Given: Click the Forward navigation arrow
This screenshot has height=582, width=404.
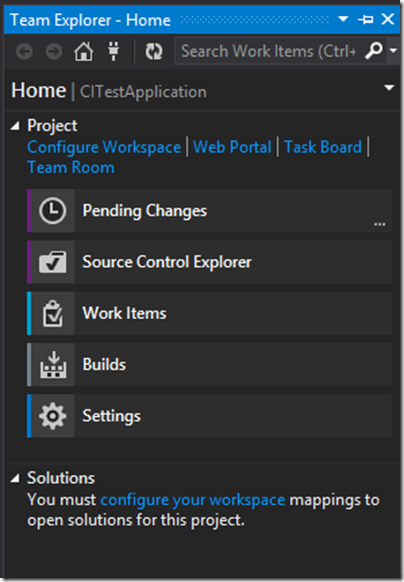Looking at the screenshot, I should pos(54,52).
